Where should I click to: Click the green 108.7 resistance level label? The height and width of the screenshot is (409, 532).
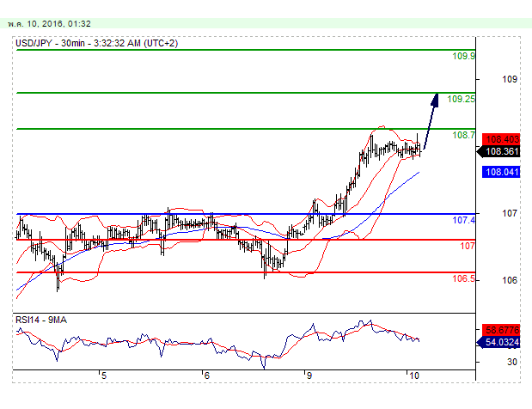463,135
